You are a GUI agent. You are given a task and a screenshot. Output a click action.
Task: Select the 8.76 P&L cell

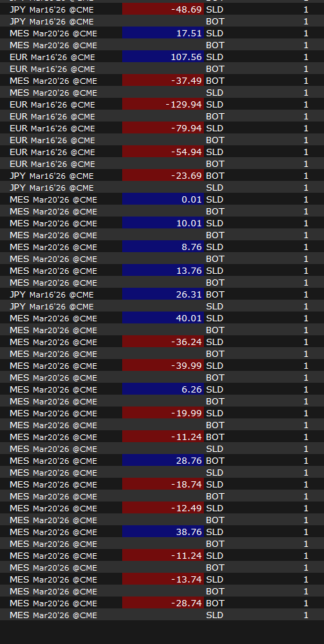pos(163,247)
